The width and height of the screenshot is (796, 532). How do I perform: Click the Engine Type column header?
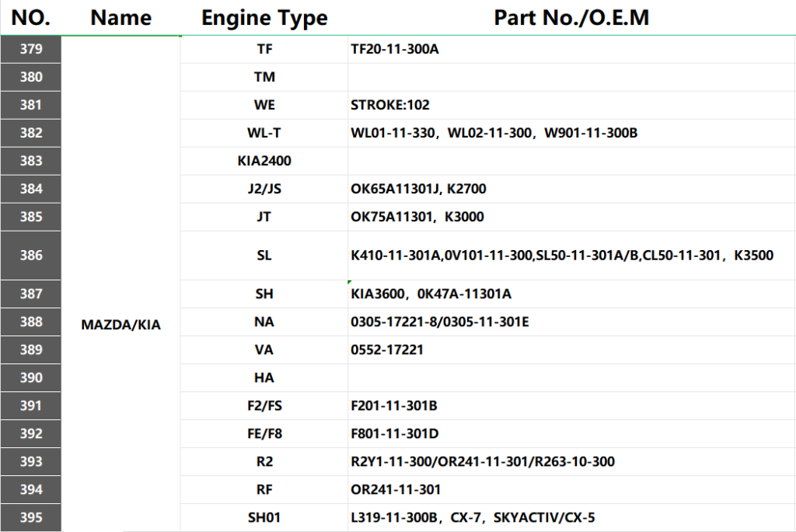tap(264, 18)
